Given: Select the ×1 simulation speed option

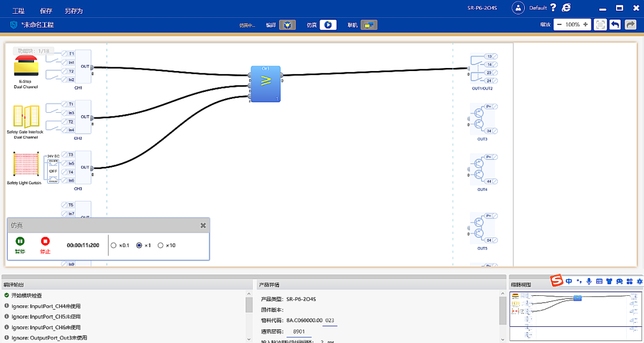Looking at the screenshot, I should [140, 245].
